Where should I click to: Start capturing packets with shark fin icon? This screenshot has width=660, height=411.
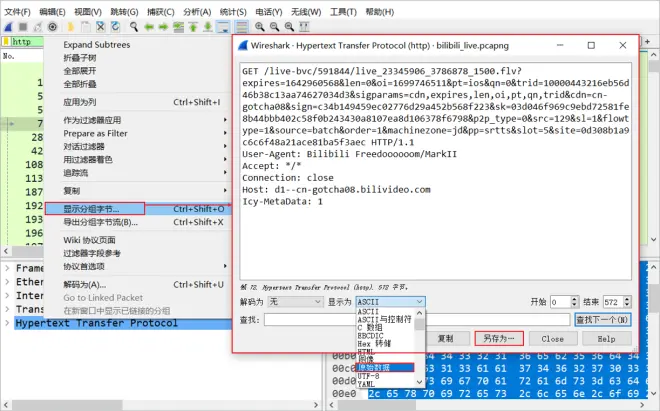[8, 27]
